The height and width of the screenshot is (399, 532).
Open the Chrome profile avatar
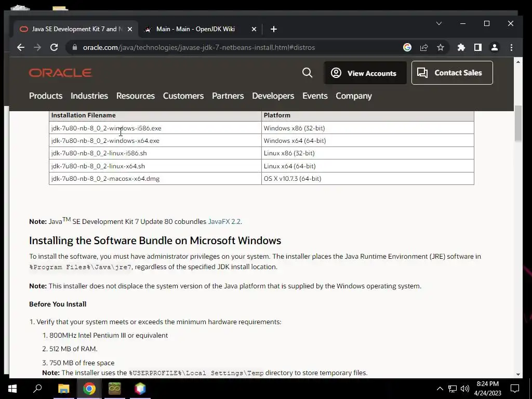coord(495,47)
